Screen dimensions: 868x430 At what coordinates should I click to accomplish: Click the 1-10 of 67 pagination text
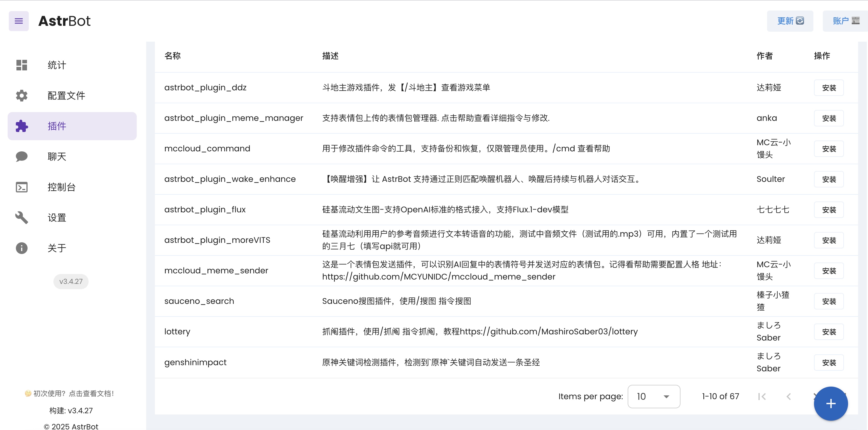(720, 396)
